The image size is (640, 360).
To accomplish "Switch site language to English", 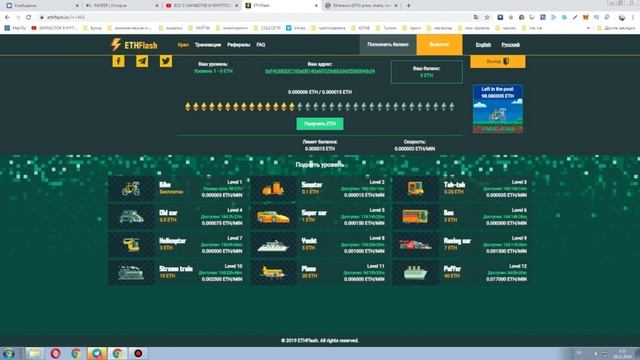I will tap(483, 45).
